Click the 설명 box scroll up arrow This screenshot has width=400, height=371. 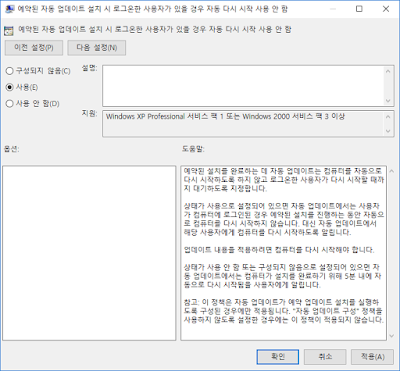click(388, 71)
